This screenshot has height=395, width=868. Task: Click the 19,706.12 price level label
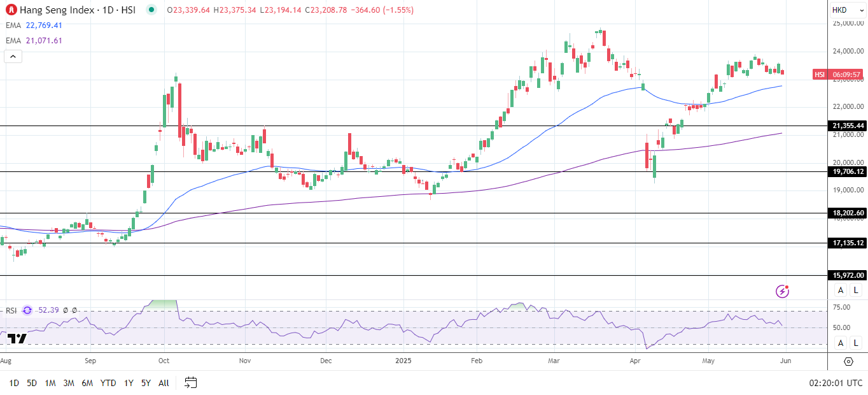click(848, 171)
